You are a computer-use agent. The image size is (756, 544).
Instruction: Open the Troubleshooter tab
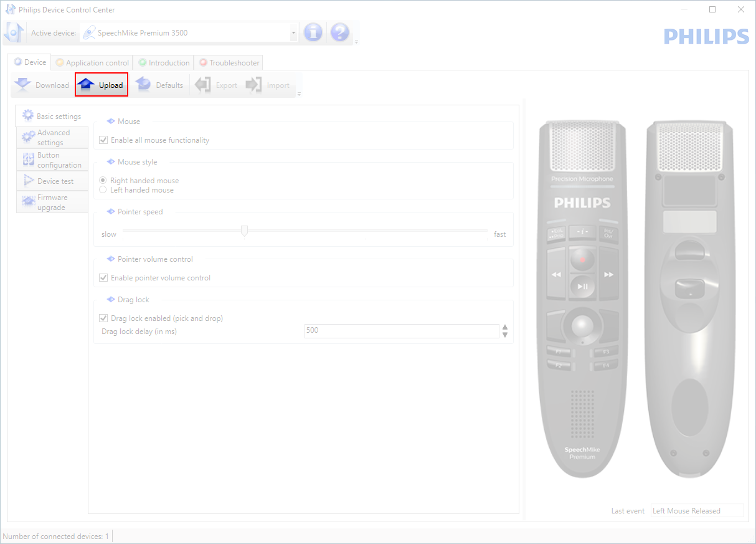coord(229,63)
